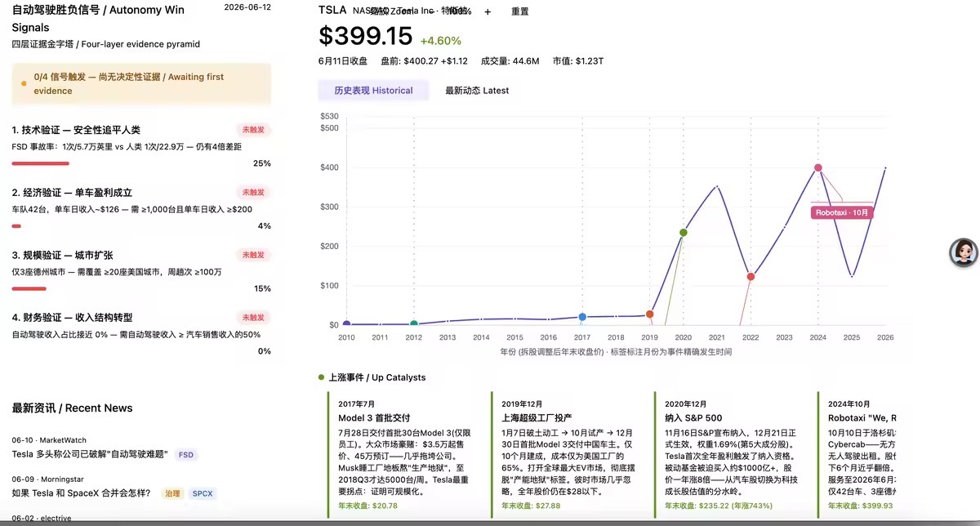Click the 25% red progress bar
The width and height of the screenshot is (980, 526).
[40, 163]
